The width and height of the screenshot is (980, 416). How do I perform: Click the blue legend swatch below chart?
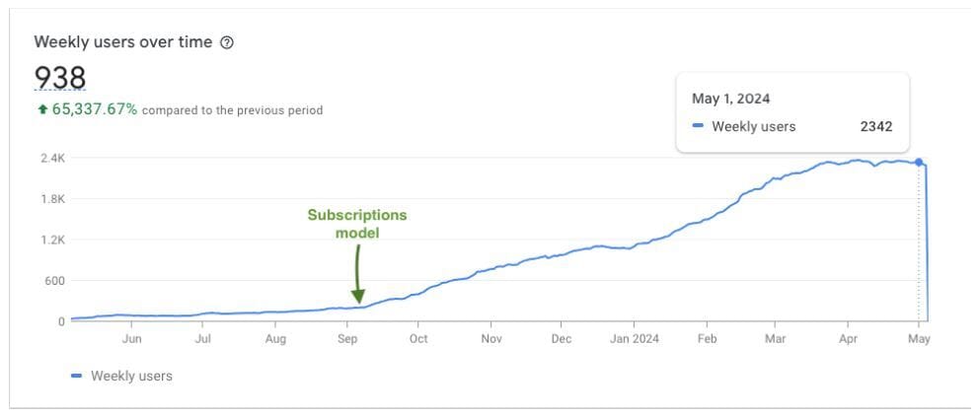tap(76, 376)
